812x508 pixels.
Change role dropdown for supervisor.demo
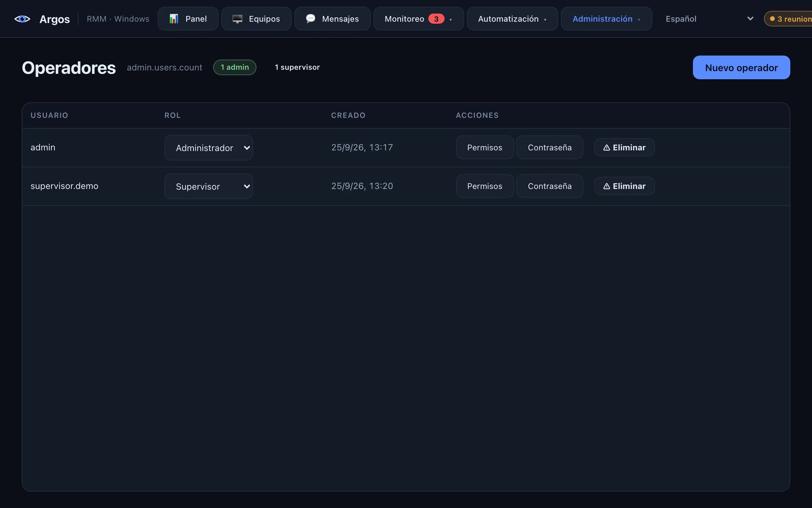tap(209, 186)
